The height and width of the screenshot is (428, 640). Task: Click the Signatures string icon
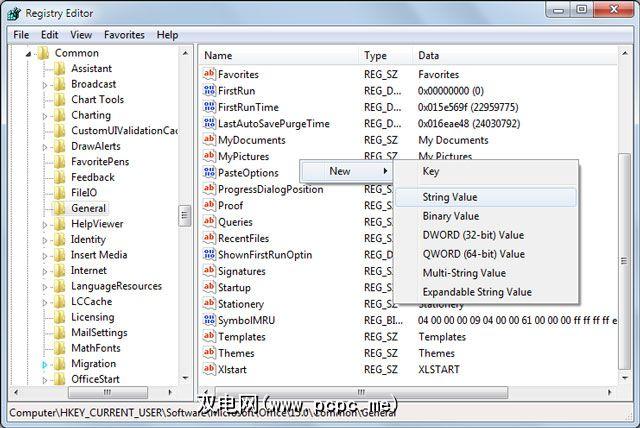tap(209, 271)
